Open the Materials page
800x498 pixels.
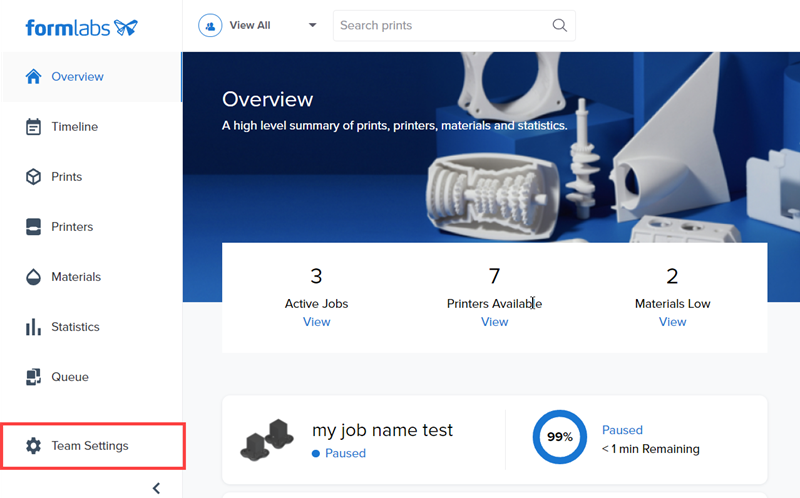(x=91, y=277)
